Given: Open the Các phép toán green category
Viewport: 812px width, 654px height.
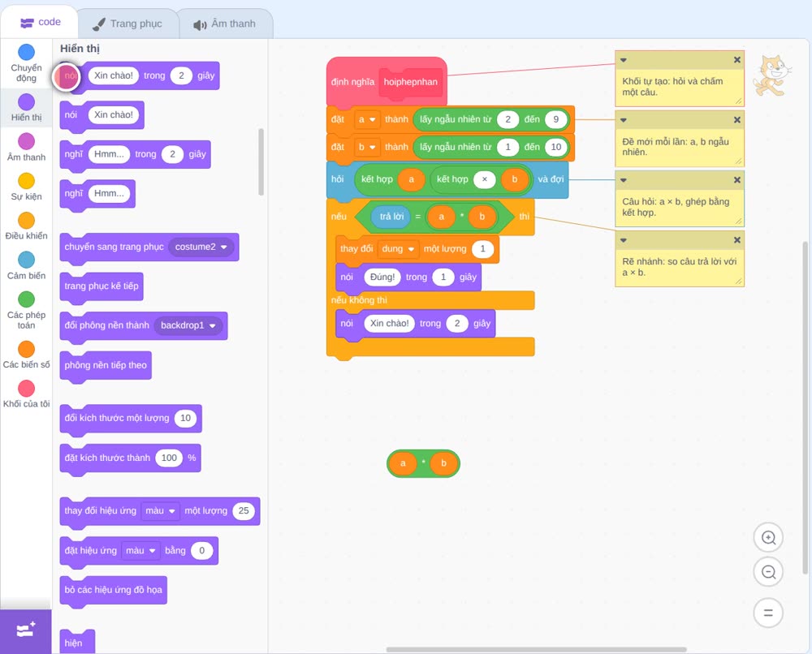Looking at the screenshot, I should click(x=27, y=299).
